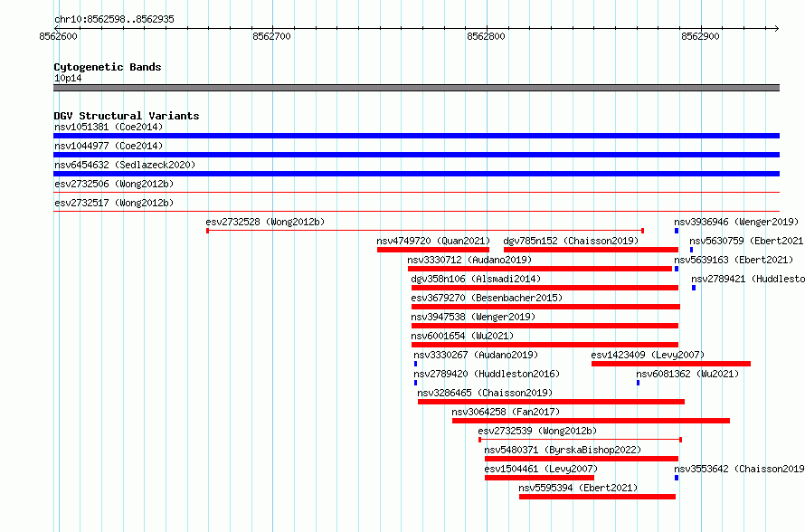
Task: Click the blue marker under nsv3936946 (Wenger2019)
Action: coord(677,231)
